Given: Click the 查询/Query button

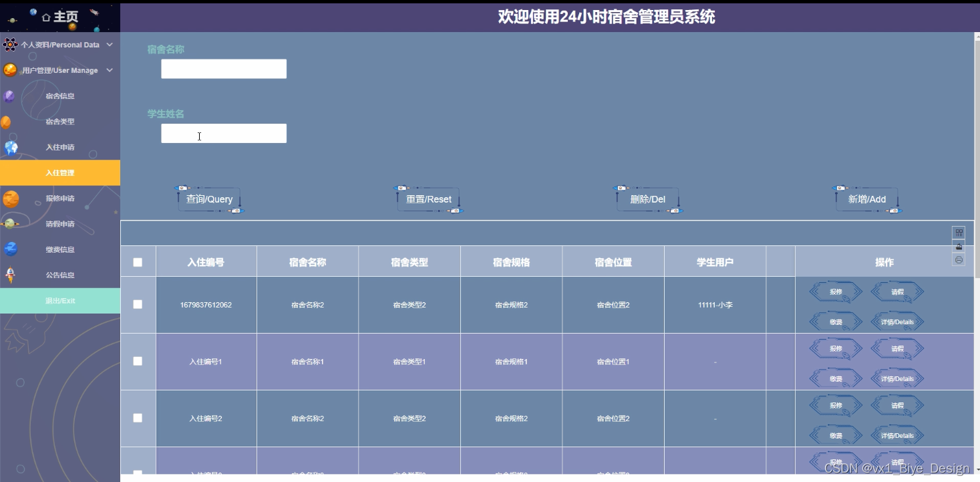Looking at the screenshot, I should click(x=209, y=199).
